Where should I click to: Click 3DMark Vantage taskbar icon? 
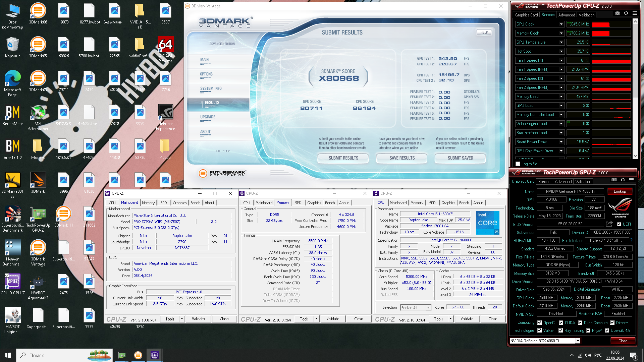click(x=138, y=355)
